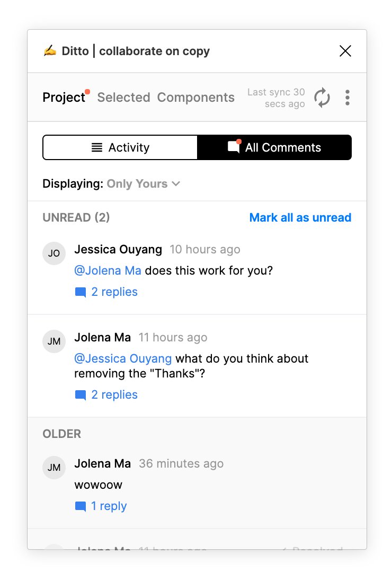Close the Ditto plugin panel
392x580 pixels.
(x=345, y=51)
